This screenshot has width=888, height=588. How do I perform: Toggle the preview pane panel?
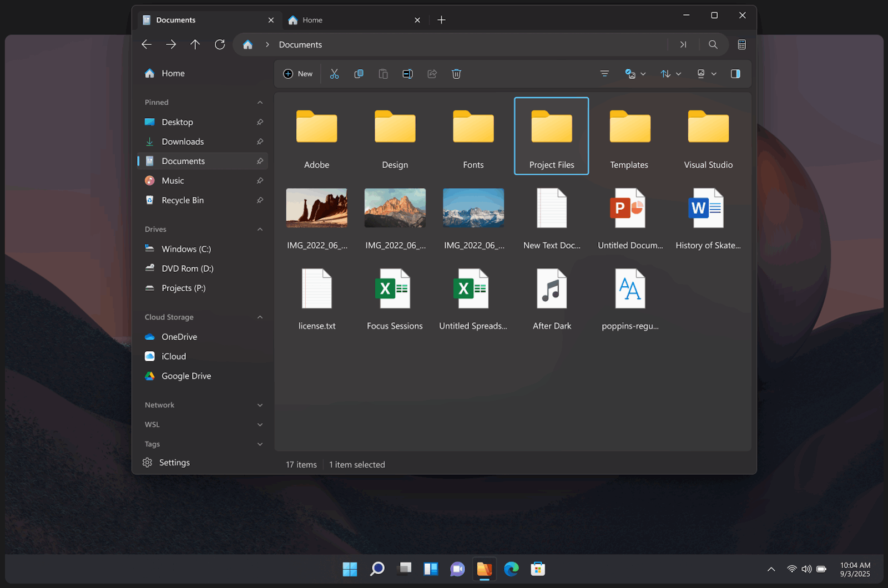(x=735, y=74)
